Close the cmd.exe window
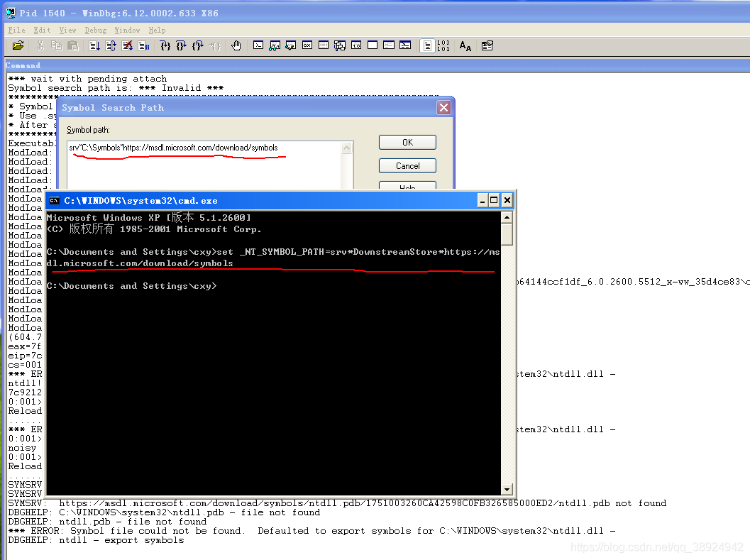Screen dimensions: 750x560 (x=507, y=201)
